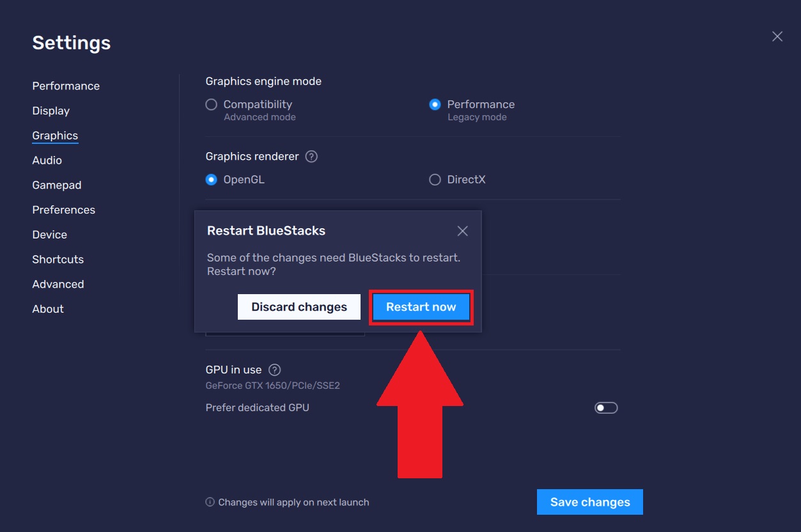Click the info icon beside Changes will apply
Viewport: 801px width, 532px height.
(210, 502)
